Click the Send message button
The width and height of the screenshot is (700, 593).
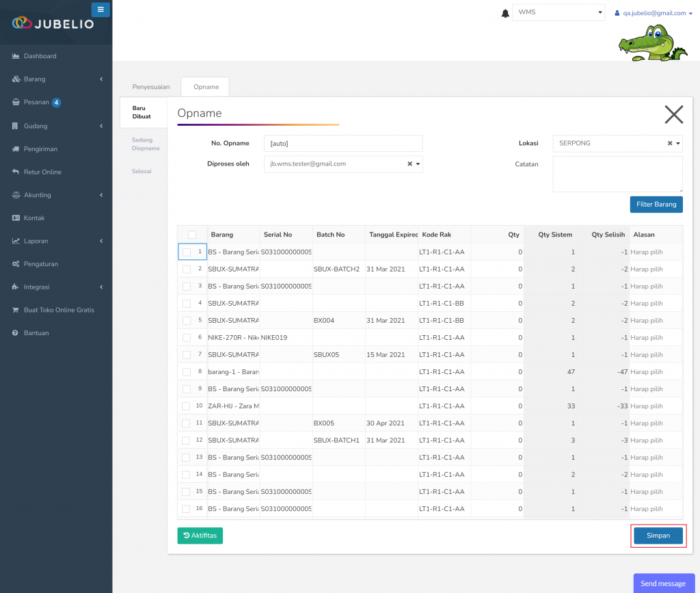click(663, 583)
